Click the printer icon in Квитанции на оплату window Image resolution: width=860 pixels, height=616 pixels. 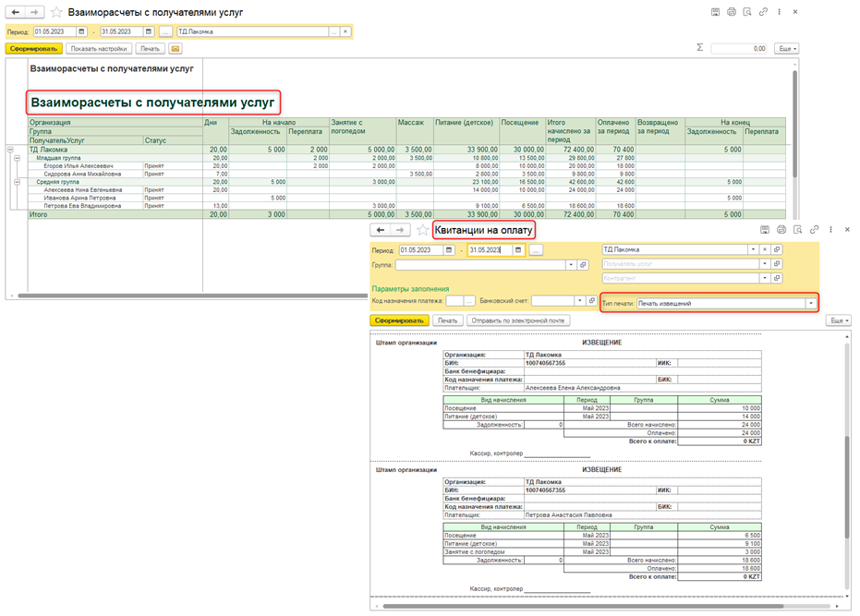pos(781,229)
